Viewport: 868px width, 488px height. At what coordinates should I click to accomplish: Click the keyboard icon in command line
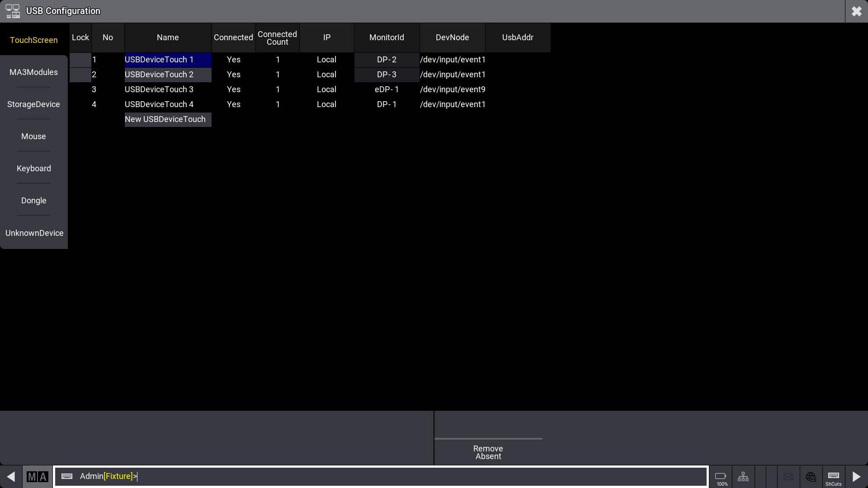[x=67, y=476]
